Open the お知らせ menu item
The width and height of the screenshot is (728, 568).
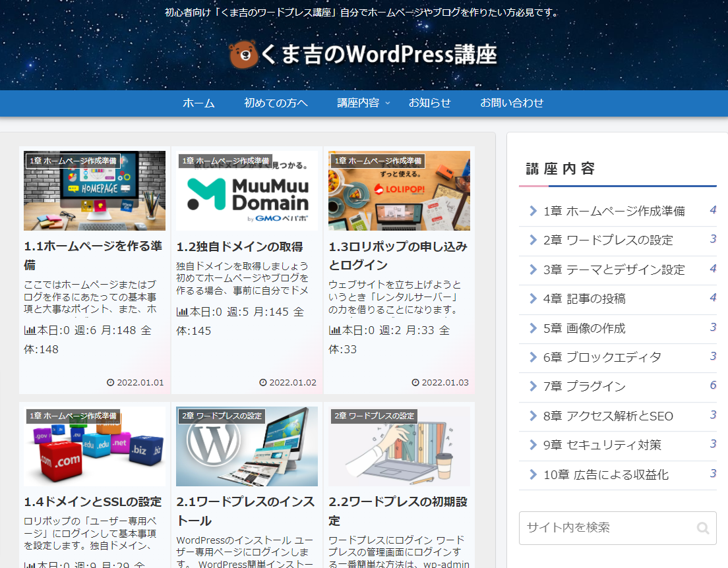(x=429, y=103)
